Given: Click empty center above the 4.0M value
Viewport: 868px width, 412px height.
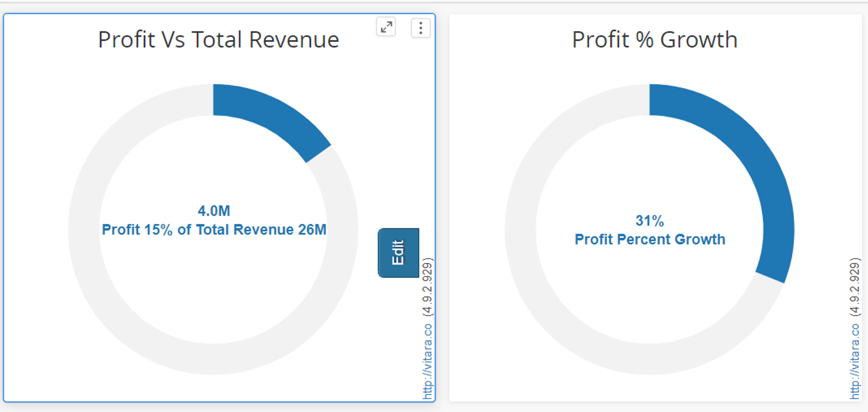Looking at the screenshot, I should pos(214,163).
